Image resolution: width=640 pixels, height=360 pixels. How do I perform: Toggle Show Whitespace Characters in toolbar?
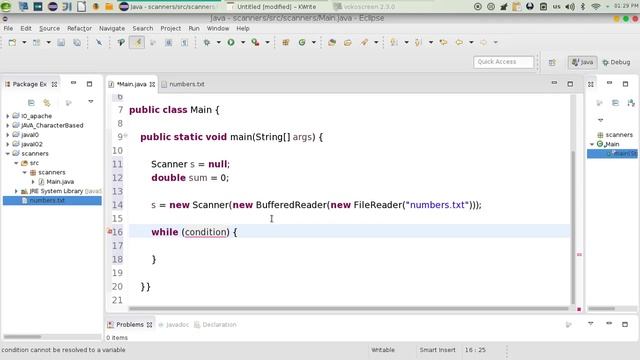click(184, 42)
